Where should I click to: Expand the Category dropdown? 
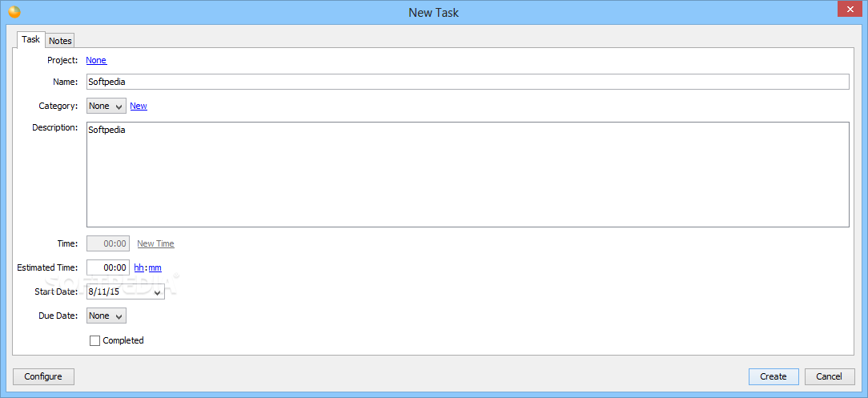coord(106,106)
